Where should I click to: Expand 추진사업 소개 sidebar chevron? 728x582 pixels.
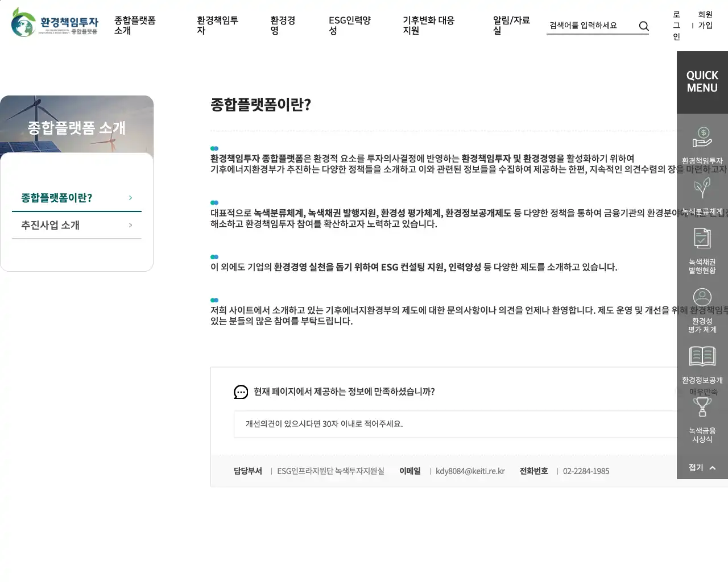(130, 225)
